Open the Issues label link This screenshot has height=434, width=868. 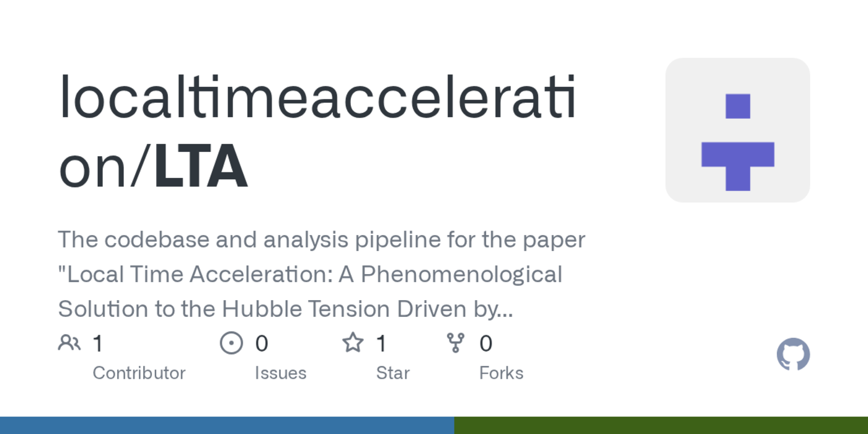(280, 373)
